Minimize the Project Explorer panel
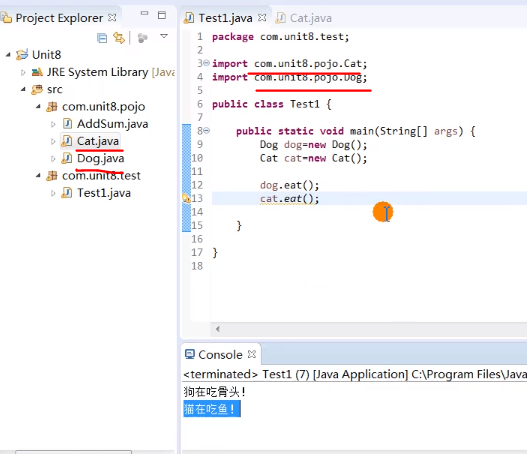This screenshot has width=527, height=454. tap(144, 13)
